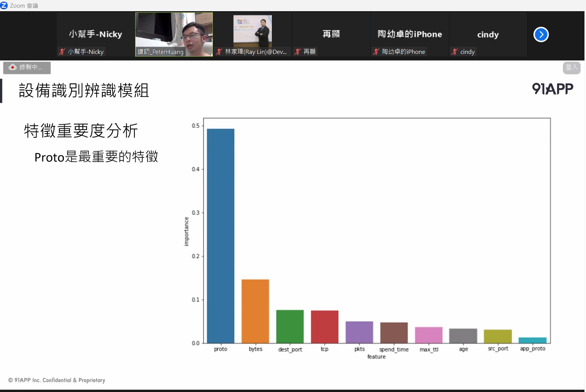Click muted mic icon for 小幫手-Nicky

point(62,52)
